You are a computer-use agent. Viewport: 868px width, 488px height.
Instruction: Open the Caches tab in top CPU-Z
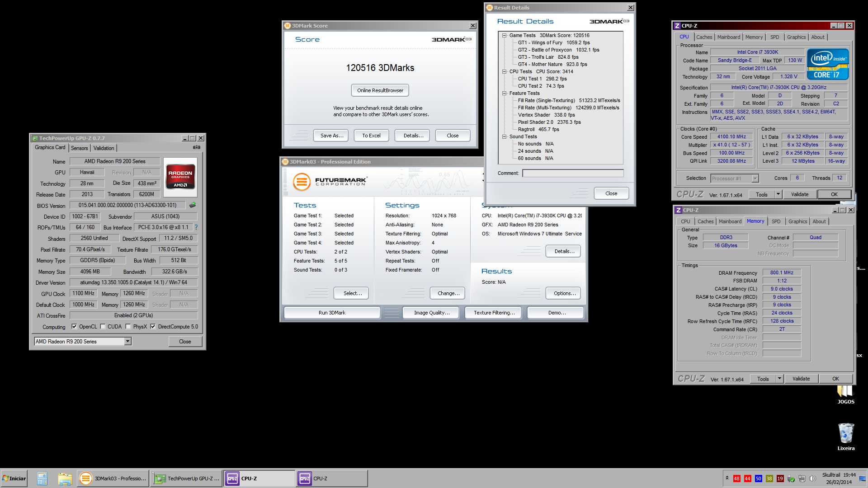click(704, 37)
